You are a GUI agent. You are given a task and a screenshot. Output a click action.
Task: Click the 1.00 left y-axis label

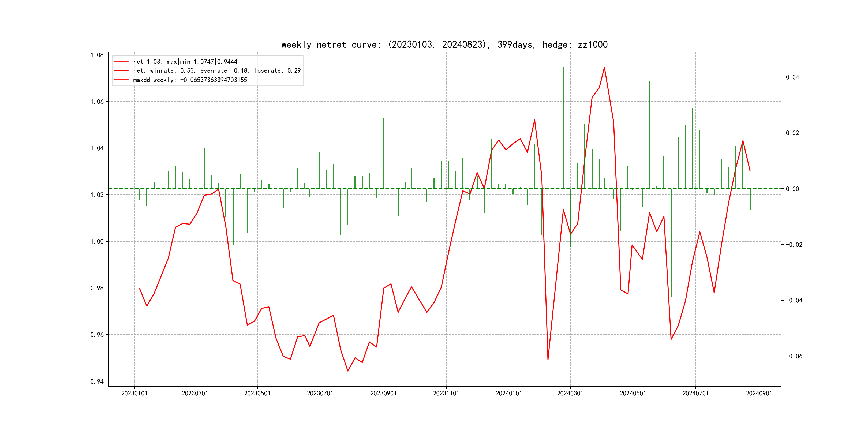(x=97, y=241)
